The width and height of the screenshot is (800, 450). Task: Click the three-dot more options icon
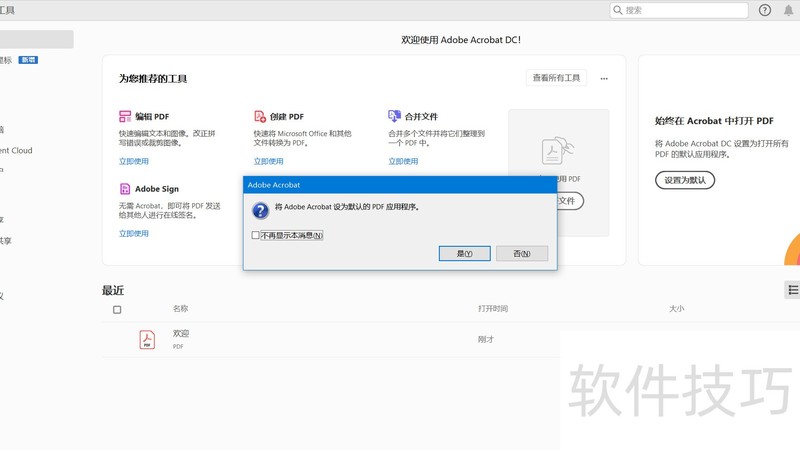click(604, 79)
